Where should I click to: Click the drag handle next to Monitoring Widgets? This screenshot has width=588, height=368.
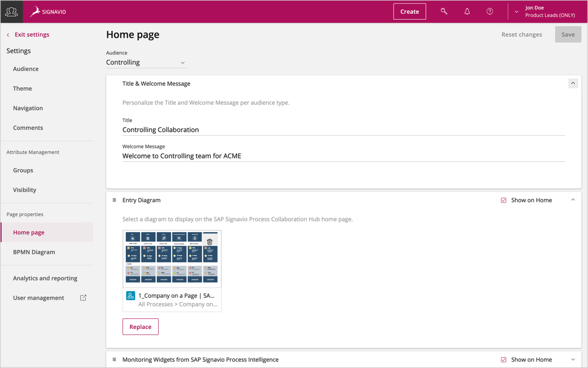[114, 359]
